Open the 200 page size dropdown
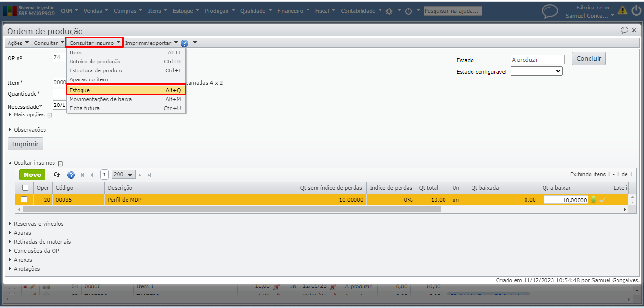The height and width of the screenshot is (308, 644). 124,175
